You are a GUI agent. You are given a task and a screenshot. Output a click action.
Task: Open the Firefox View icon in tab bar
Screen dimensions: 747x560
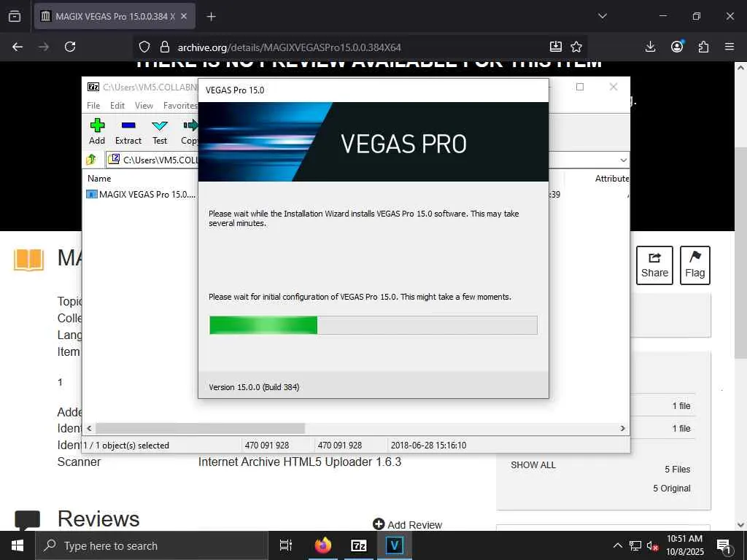tap(15, 16)
